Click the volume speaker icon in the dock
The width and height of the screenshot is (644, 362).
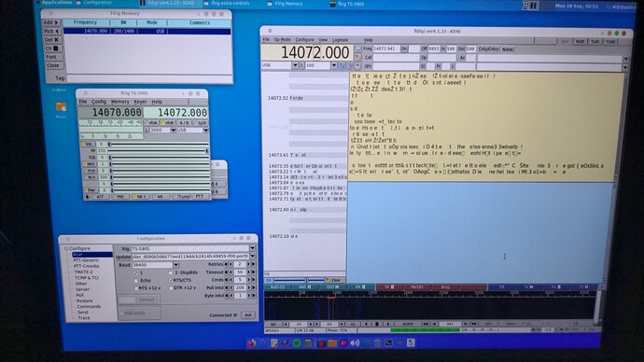[355, 342]
